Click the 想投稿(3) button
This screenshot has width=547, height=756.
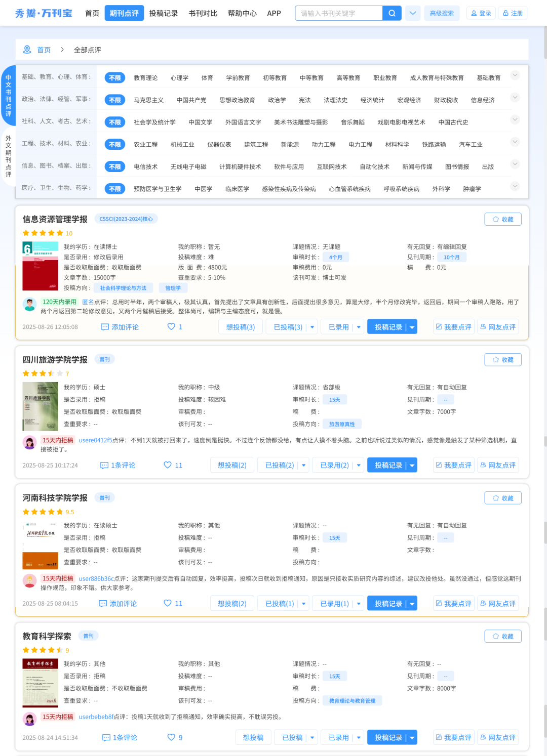tap(240, 327)
